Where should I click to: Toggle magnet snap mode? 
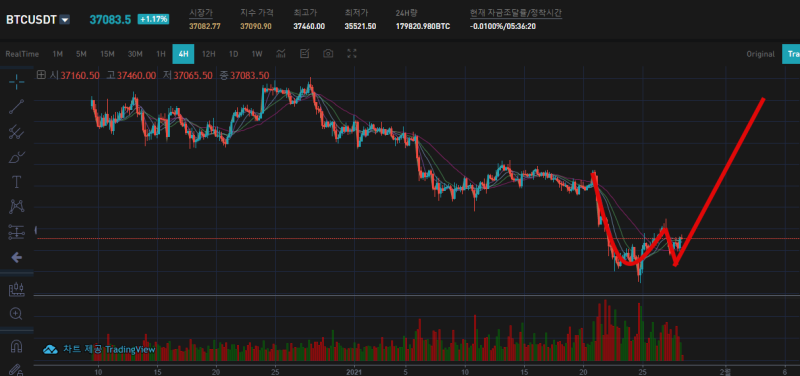16,346
